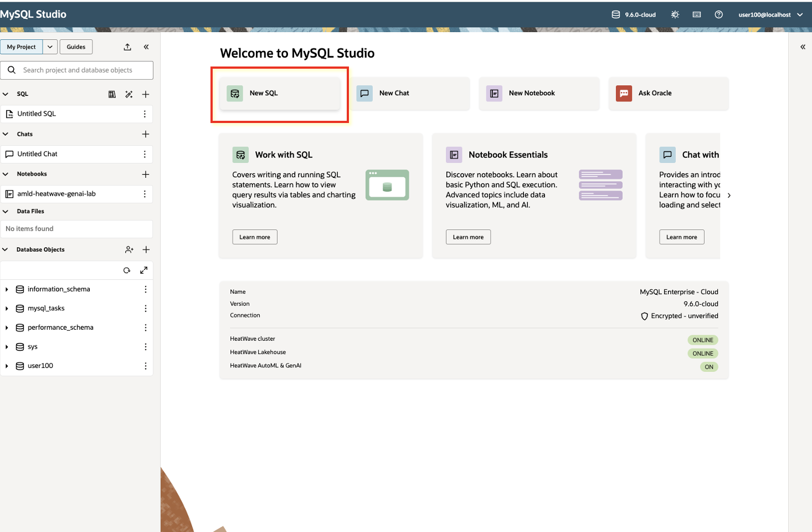Open more options for amld-heatwave-genai-lab
Viewport: 812px width, 532px height.
tap(145, 194)
